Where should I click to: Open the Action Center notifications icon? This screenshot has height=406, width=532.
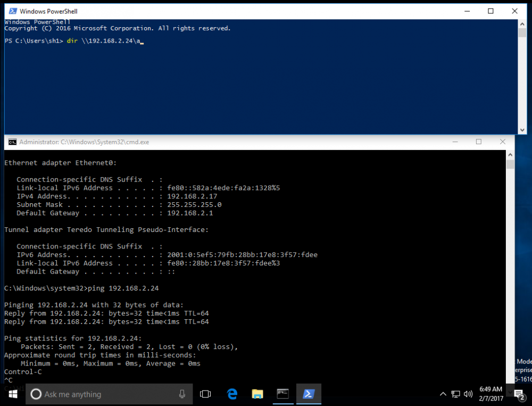pos(519,395)
